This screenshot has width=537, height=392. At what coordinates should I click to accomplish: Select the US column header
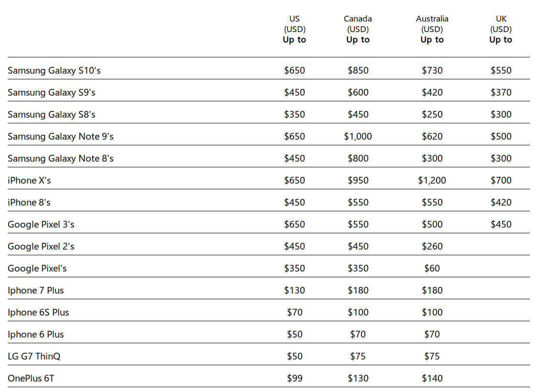tap(295, 29)
